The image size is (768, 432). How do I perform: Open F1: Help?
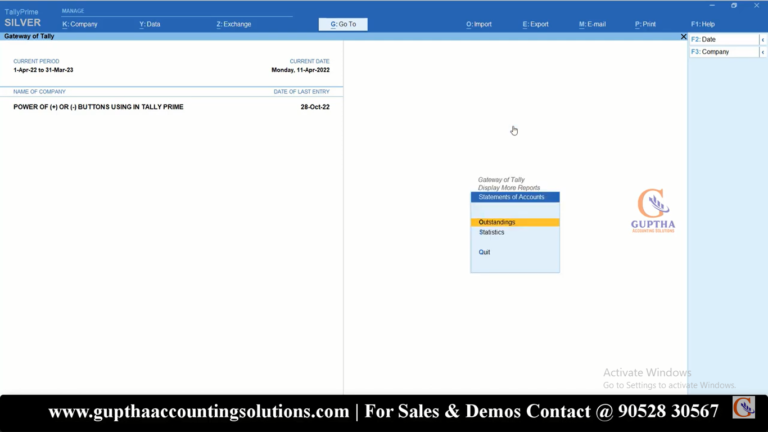click(x=703, y=24)
